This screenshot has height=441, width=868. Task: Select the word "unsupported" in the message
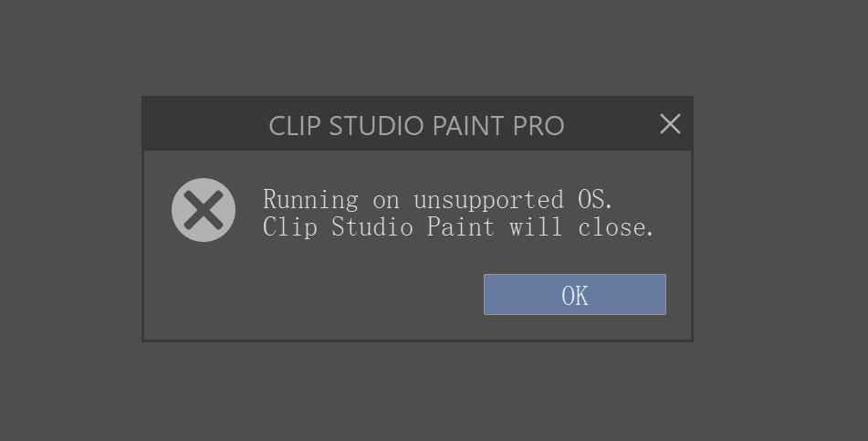pos(488,199)
